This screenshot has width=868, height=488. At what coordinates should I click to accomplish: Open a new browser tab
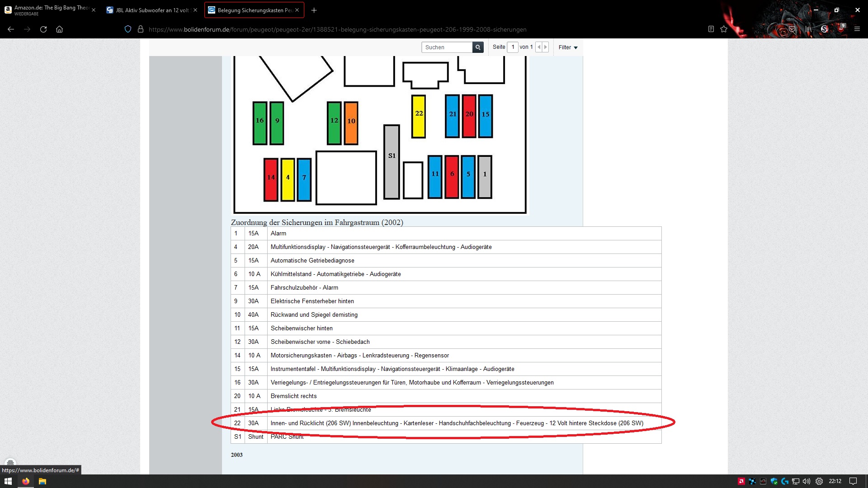click(314, 10)
